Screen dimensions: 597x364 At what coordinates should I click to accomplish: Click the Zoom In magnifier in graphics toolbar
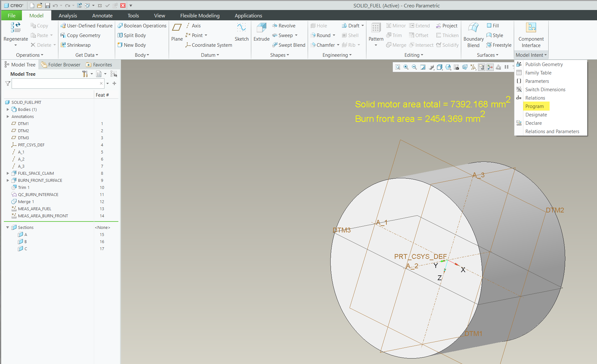[x=406, y=67]
